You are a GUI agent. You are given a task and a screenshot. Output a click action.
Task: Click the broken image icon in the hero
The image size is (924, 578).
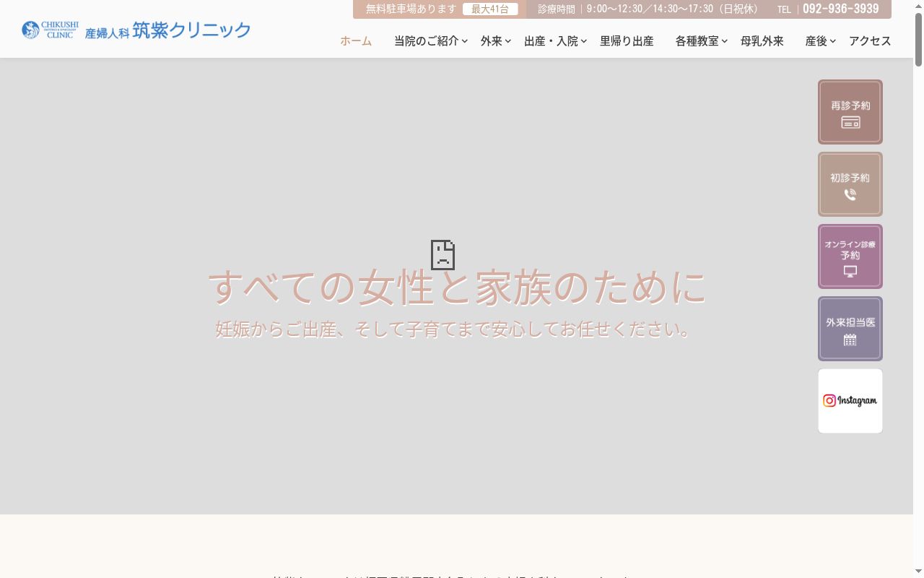pyautogui.click(x=443, y=255)
